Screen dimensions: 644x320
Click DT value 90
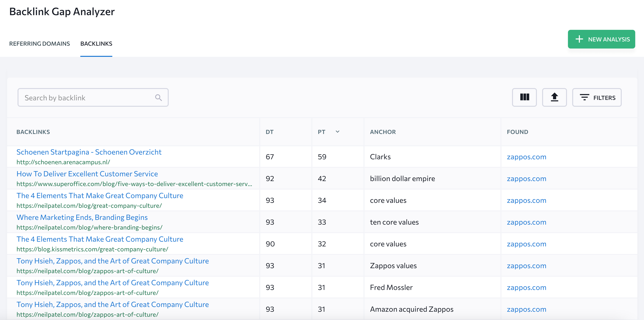pos(270,244)
